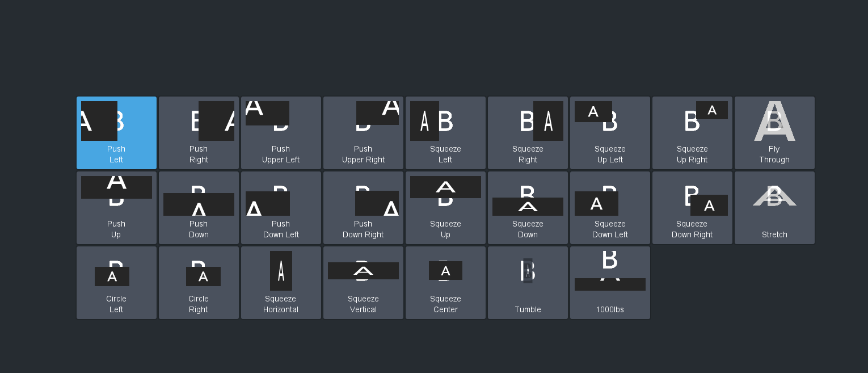Select the Fly Through transition
Image resolution: width=868 pixels, height=373 pixels.
tap(774, 133)
